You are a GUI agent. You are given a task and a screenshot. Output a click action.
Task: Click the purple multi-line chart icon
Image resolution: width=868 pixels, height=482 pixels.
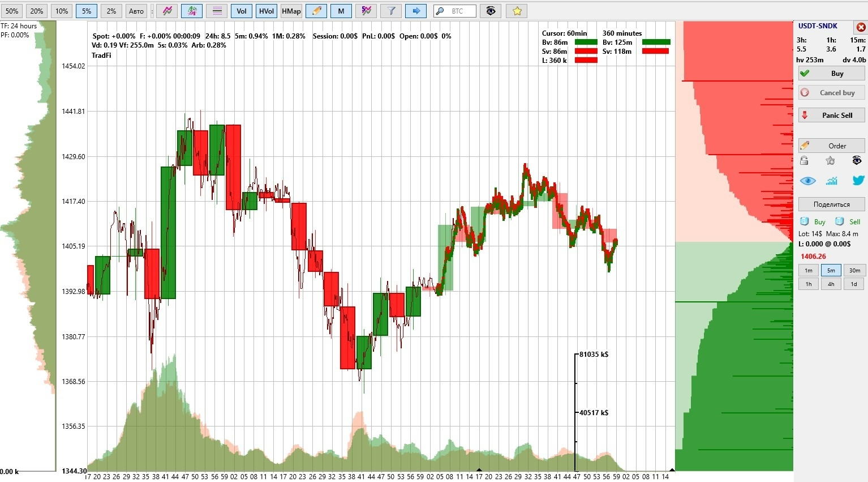pyautogui.click(x=366, y=11)
